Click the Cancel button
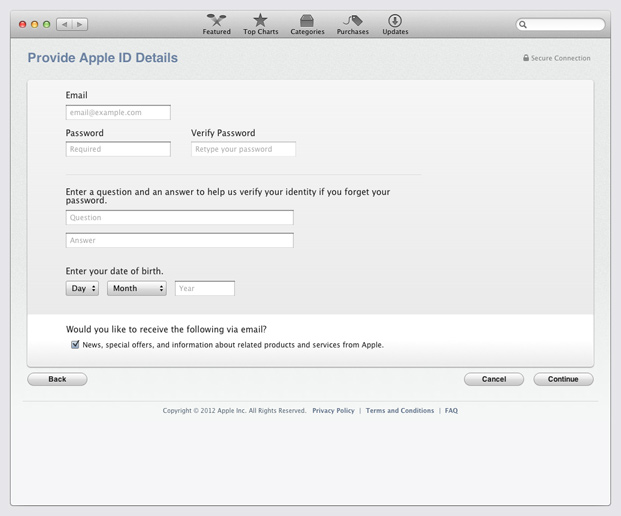 [494, 379]
